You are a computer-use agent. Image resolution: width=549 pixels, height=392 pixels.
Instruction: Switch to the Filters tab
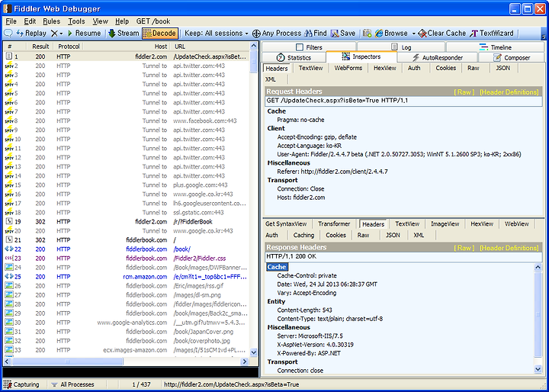[x=309, y=47]
